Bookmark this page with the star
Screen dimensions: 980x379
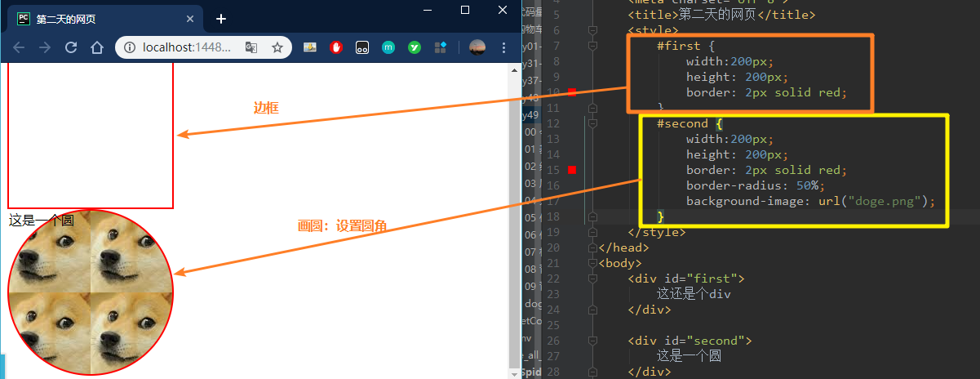click(x=277, y=48)
